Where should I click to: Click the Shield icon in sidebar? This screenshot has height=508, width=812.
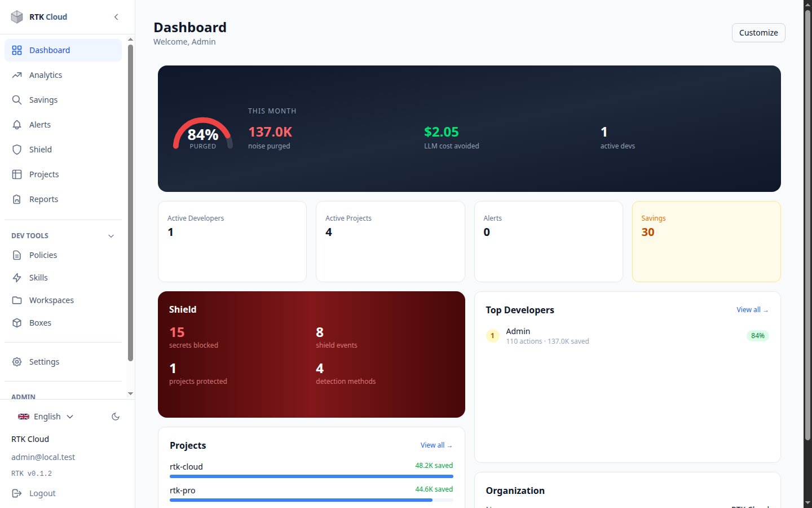[x=17, y=150]
